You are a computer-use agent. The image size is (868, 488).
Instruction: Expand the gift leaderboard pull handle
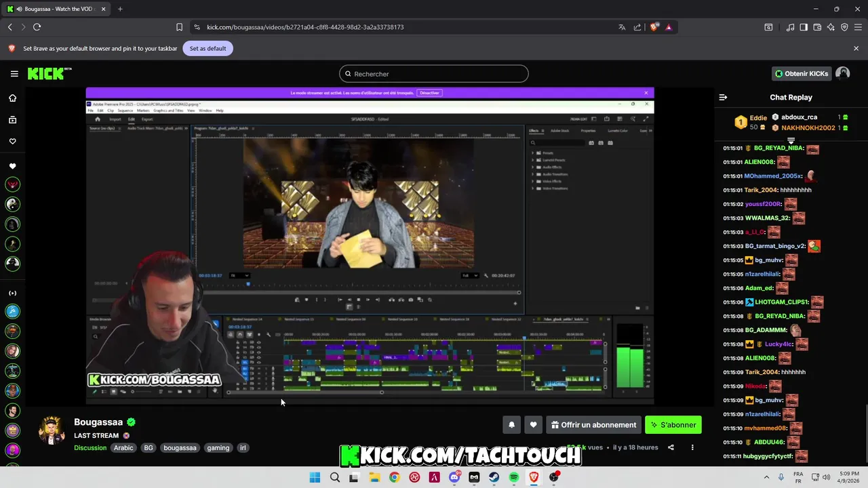click(x=791, y=140)
